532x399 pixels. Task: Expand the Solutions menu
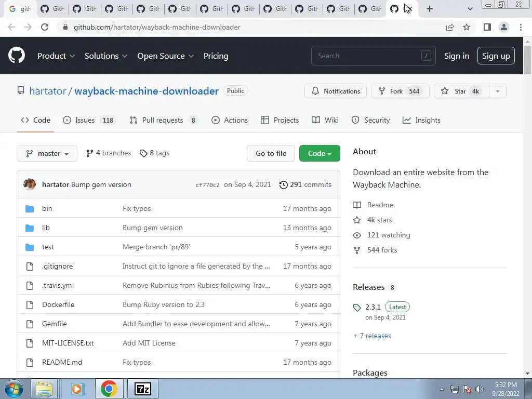click(106, 56)
